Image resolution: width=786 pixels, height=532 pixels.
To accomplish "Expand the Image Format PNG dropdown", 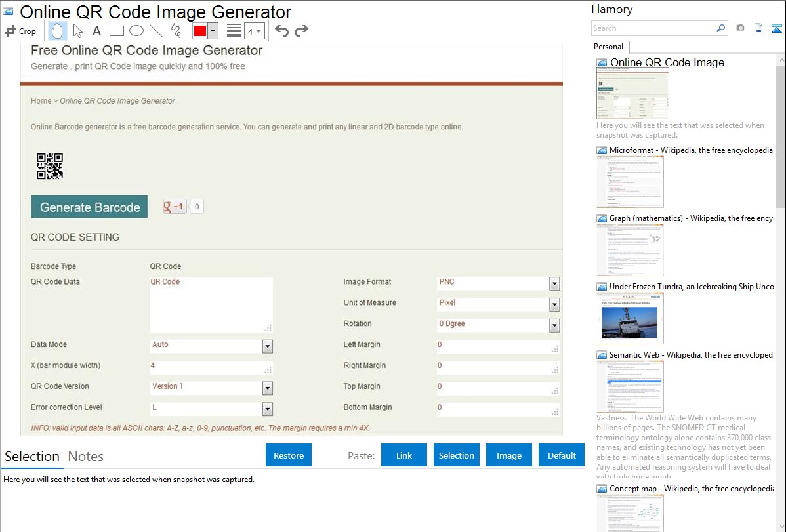I will [x=554, y=284].
